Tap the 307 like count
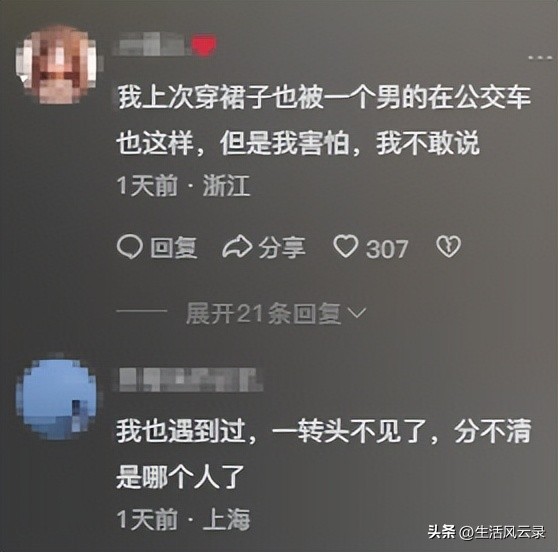Image resolution: width=558 pixels, height=552 pixels. pos(387,249)
